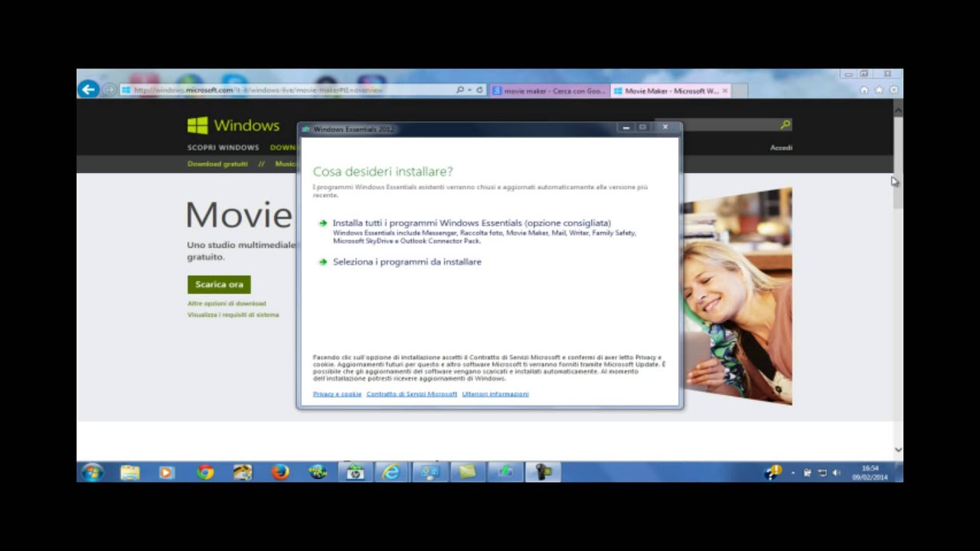This screenshot has width=980, height=551.
Task: Choose 'Seleziona i programmi da installare'
Action: point(407,262)
